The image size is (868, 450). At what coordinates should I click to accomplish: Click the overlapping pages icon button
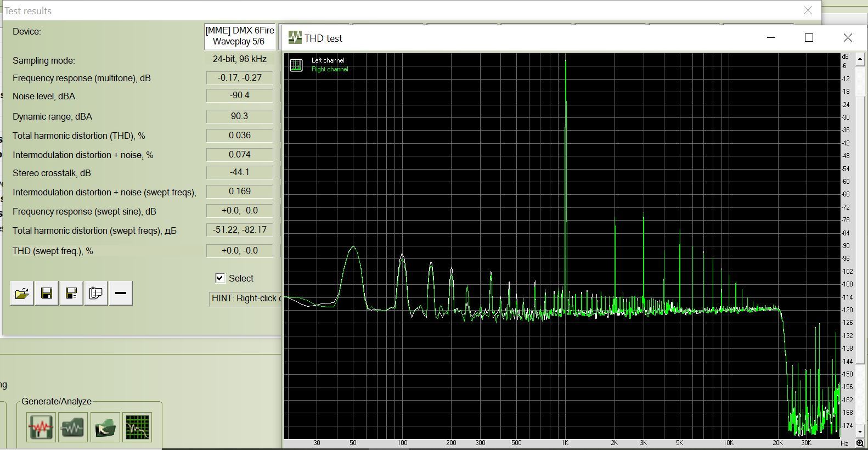[x=96, y=293]
